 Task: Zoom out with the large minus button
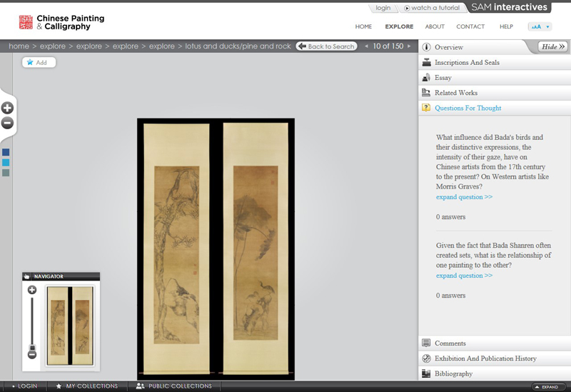click(7, 123)
